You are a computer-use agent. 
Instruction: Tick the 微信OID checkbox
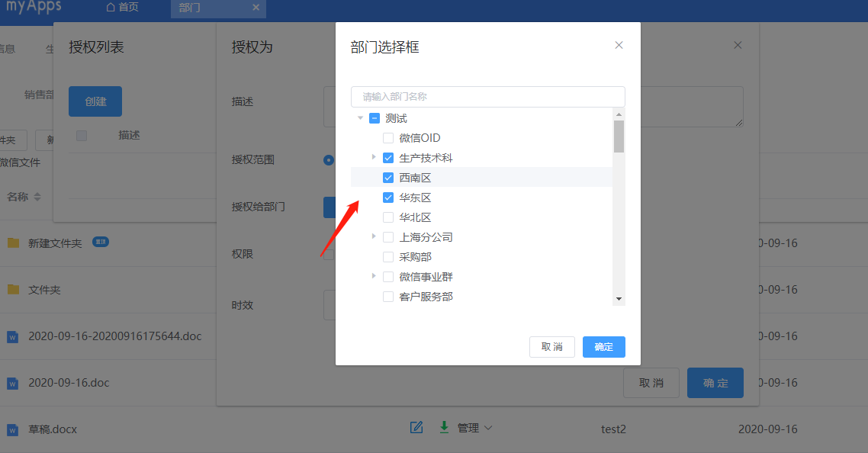tap(388, 138)
